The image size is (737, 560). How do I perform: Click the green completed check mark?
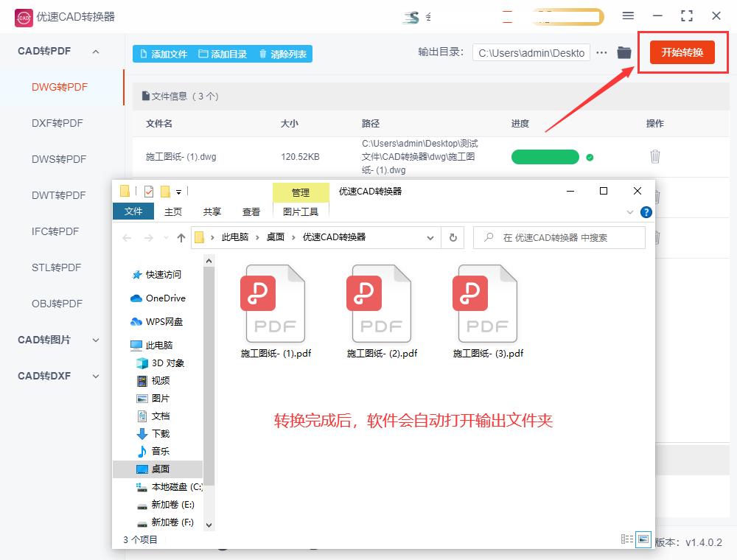590,158
